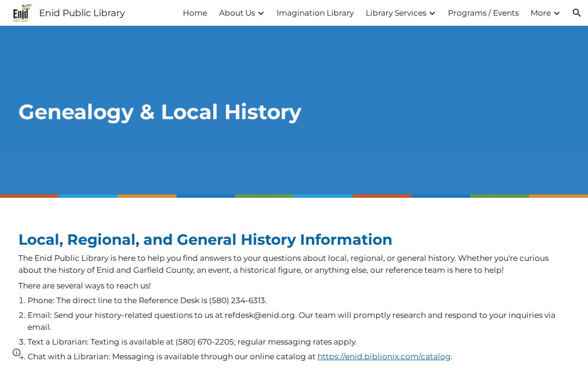Click the Text a Librarian line
Screen dimensions: 588x368
pyautogui.click(x=192, y=342)
